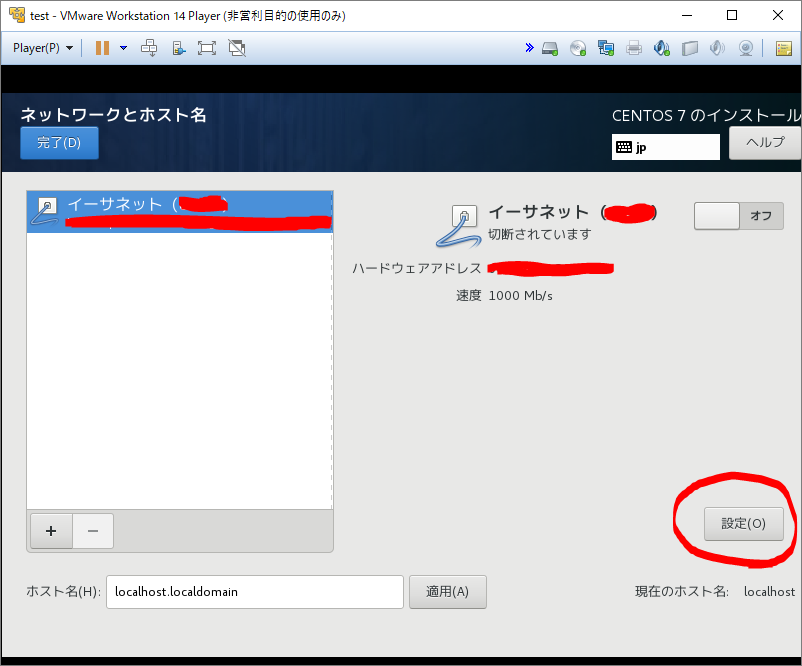Click the webcam device icon
Image resolution: width=802 pixels, height=666 pixels.
(x=746, y=49)
